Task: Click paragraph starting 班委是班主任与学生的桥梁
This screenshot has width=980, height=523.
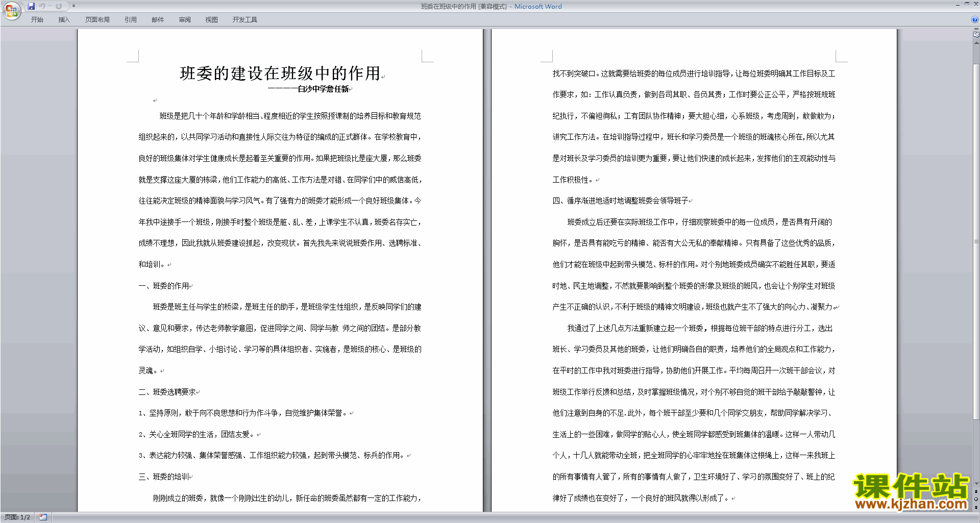Action: [x=280, y=338]
